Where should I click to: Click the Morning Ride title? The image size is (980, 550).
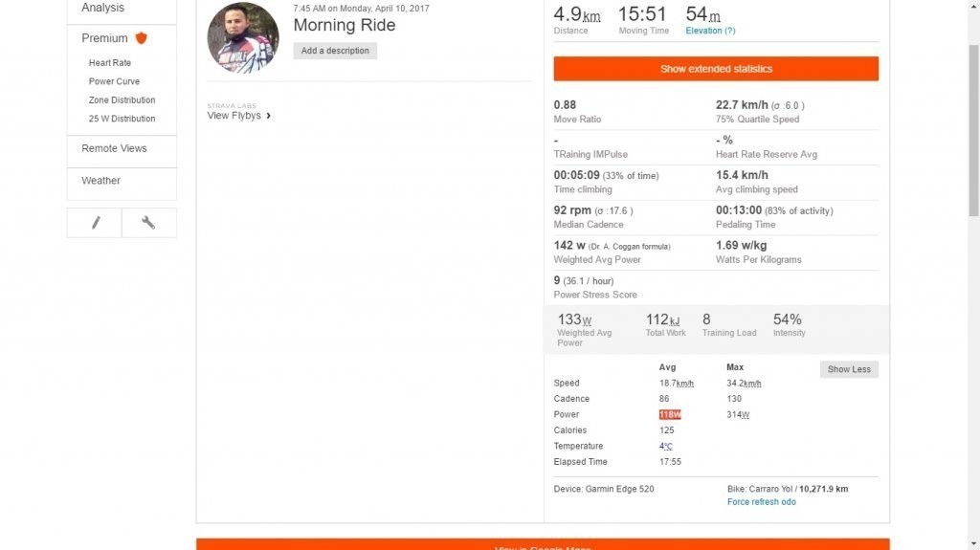(x=344, y=26)
